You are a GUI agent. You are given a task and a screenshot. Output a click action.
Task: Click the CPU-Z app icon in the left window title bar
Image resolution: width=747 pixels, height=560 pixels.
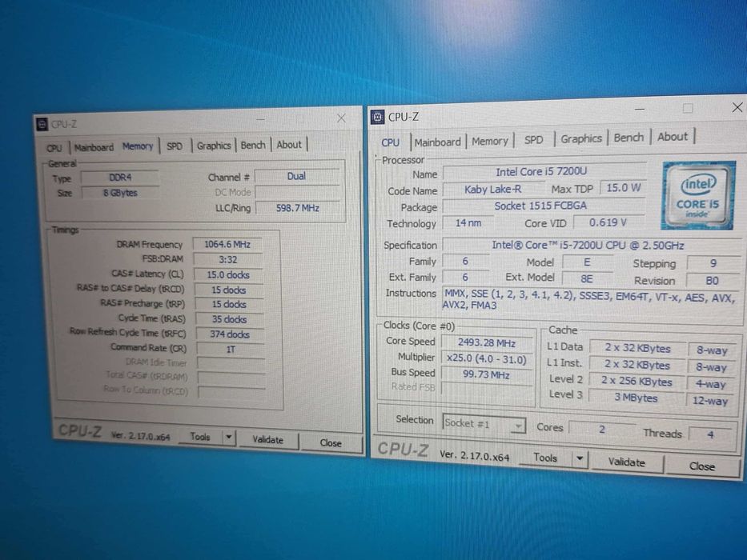pos(42,124)
